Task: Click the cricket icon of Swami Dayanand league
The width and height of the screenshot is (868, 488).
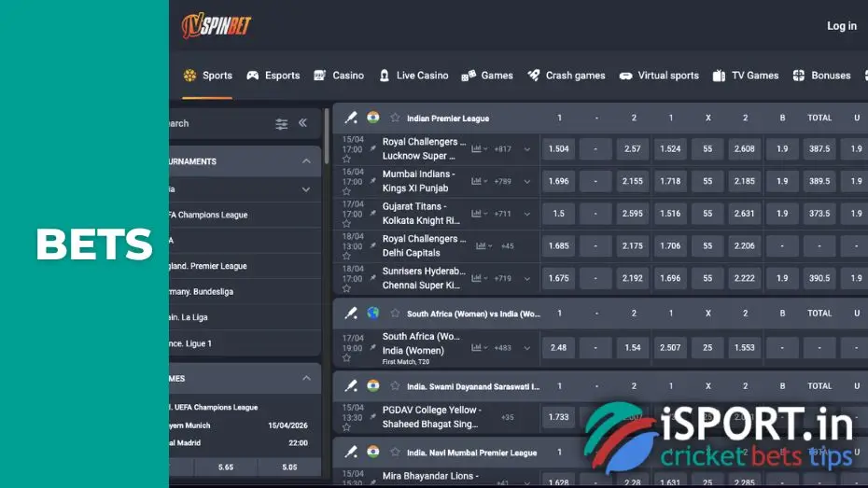Action: click(351, 385)
